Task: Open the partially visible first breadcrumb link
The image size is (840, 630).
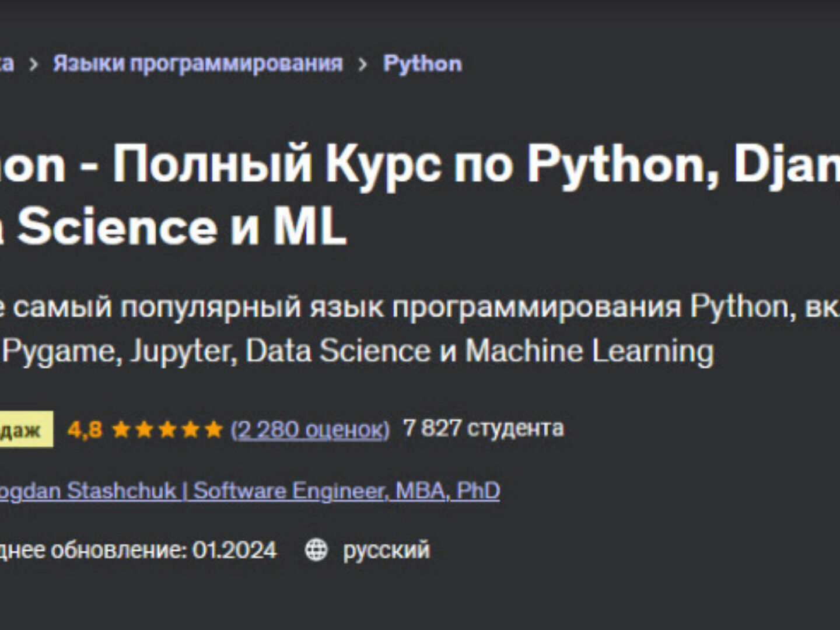Action: coord(6,63)
